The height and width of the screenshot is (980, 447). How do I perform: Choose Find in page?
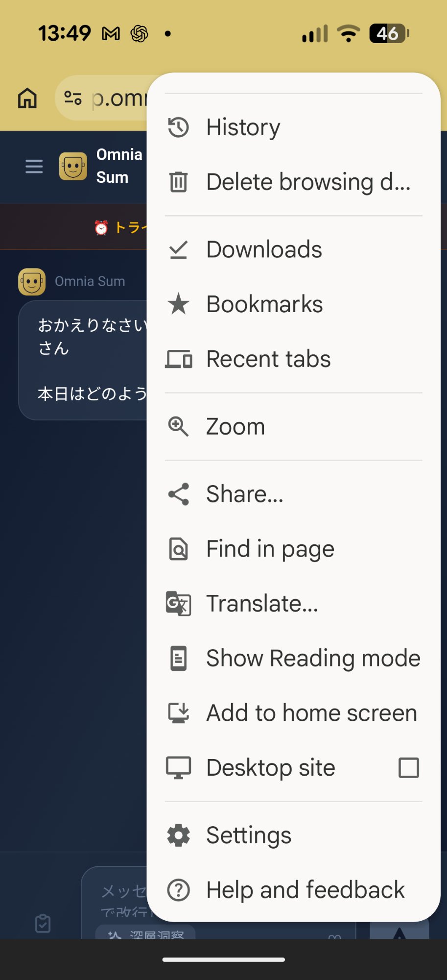point(270,549)
